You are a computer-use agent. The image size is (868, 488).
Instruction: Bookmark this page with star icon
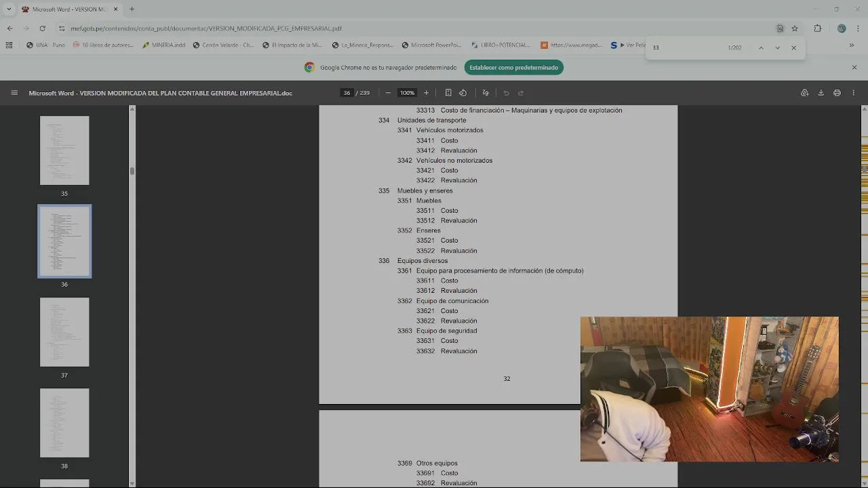pos(795,28)
